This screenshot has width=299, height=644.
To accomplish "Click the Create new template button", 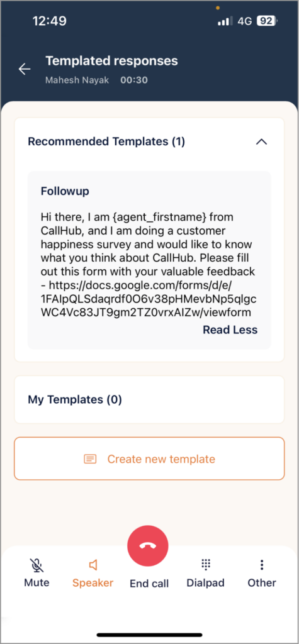I will tap(149, 458).
